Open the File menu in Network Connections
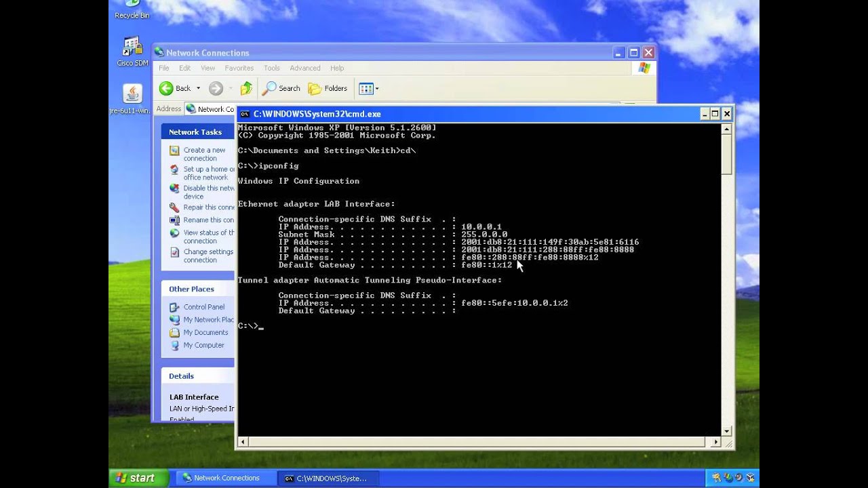 pos(164,68)
